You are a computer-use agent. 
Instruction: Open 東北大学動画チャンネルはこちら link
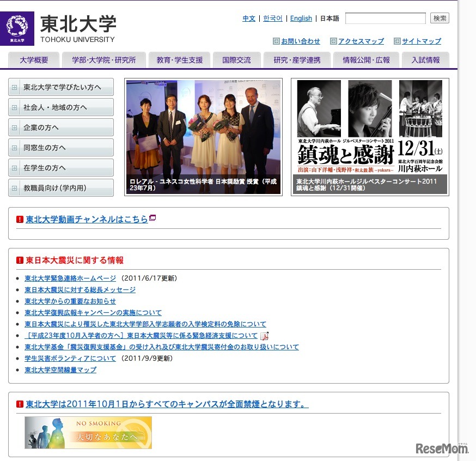87,219
